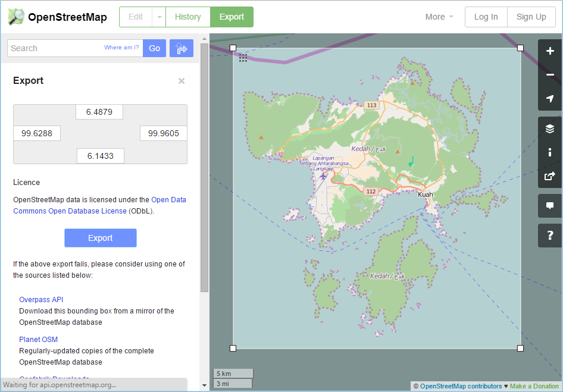Click the blue Export button
The width and height of the screenshot is (563, 392).
click(x=101, y=238)
